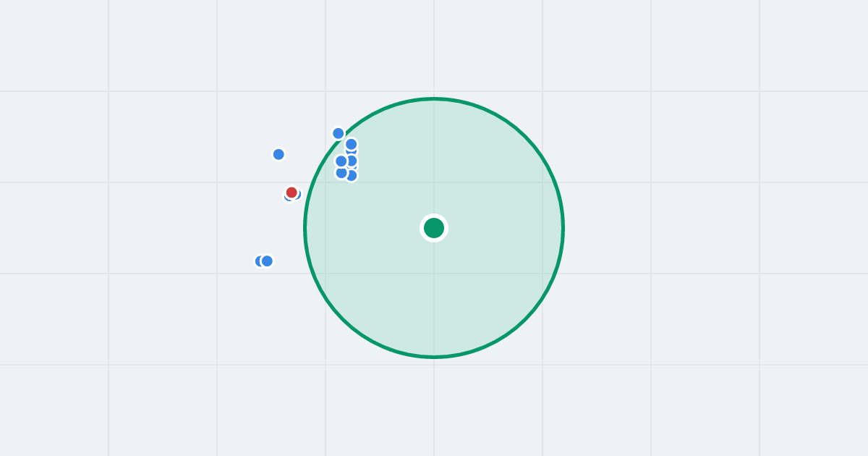868x456 pixels.
Task: Choose the bottom-left blue marker of the cluster
Action: tap(341, 172)
